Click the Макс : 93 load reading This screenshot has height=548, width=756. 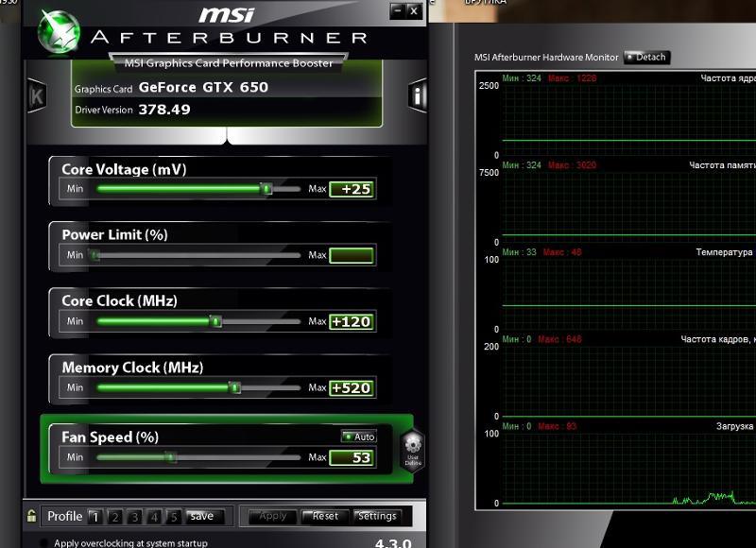click(557, 426)
